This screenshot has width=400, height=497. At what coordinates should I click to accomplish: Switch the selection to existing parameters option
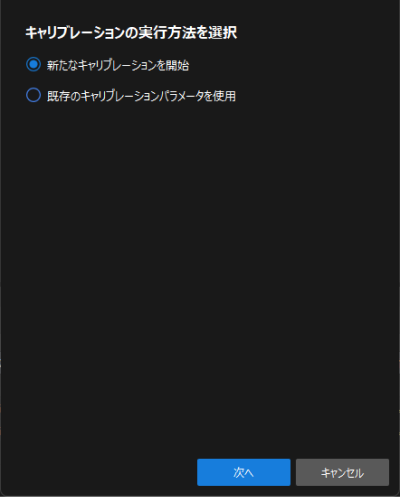click(33, 95)
